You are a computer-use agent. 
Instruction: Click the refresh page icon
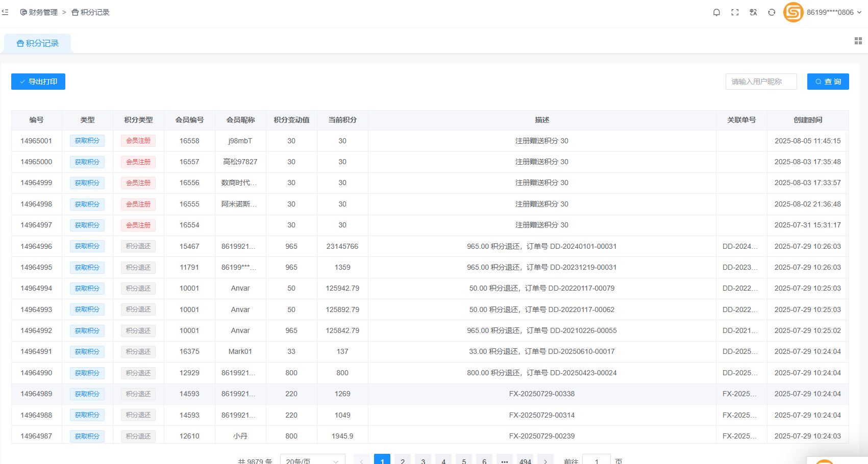pyautogui.click(x=772, y=12)
